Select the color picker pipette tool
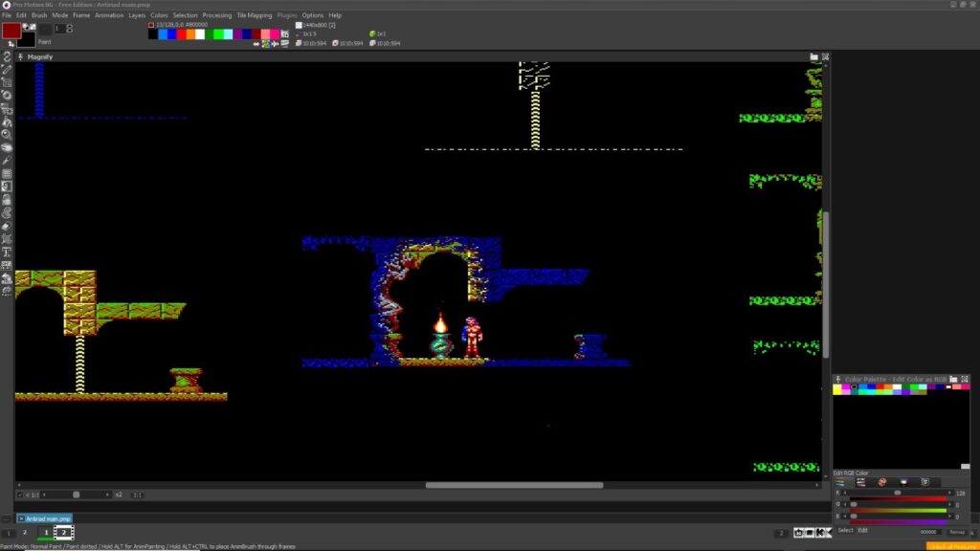The width and height of the screenshot is (980, 551). [x=7, y=161]
